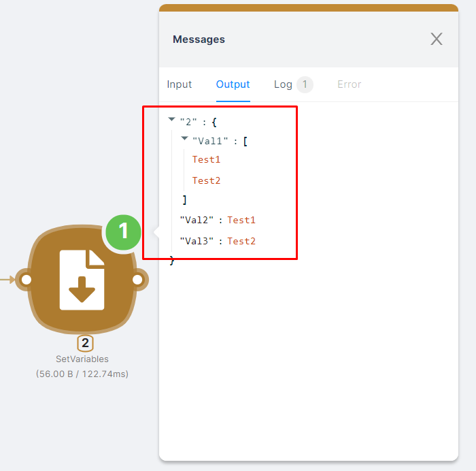
Task: Switch to the Input tab
Action: click(x=180, y=84)
